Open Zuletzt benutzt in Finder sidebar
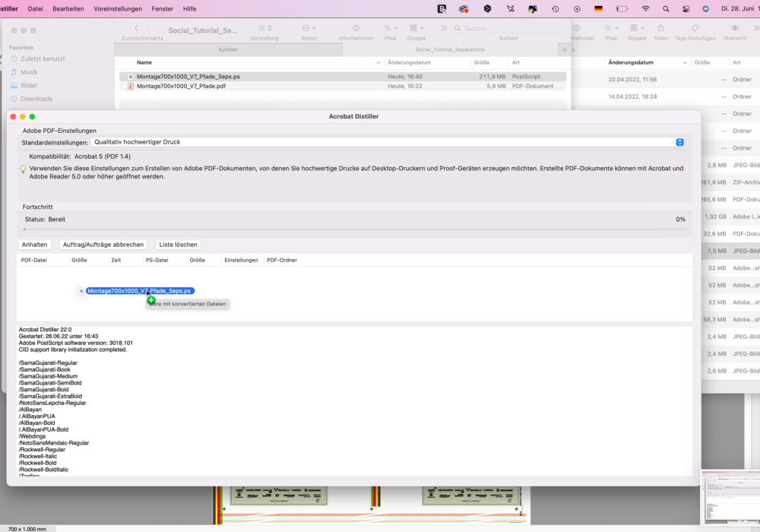Screen dimensions: 760x532 (x=43, y=59)
